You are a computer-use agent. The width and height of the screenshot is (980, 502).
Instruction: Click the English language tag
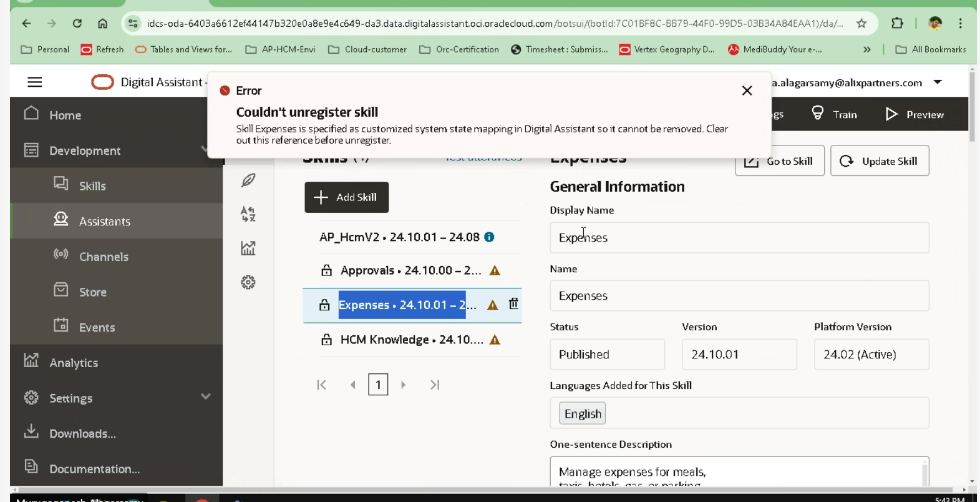point(583,413)
